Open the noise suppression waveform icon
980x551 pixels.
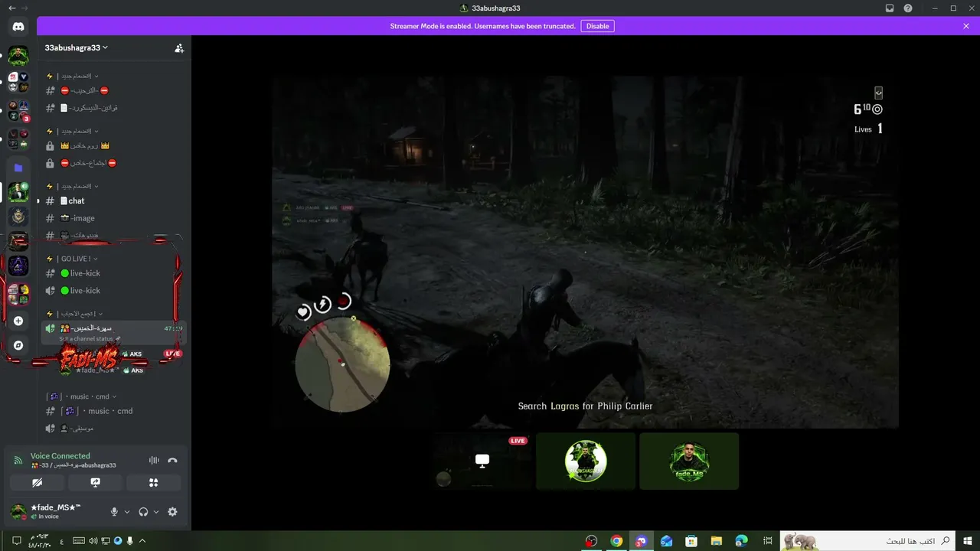154,461
